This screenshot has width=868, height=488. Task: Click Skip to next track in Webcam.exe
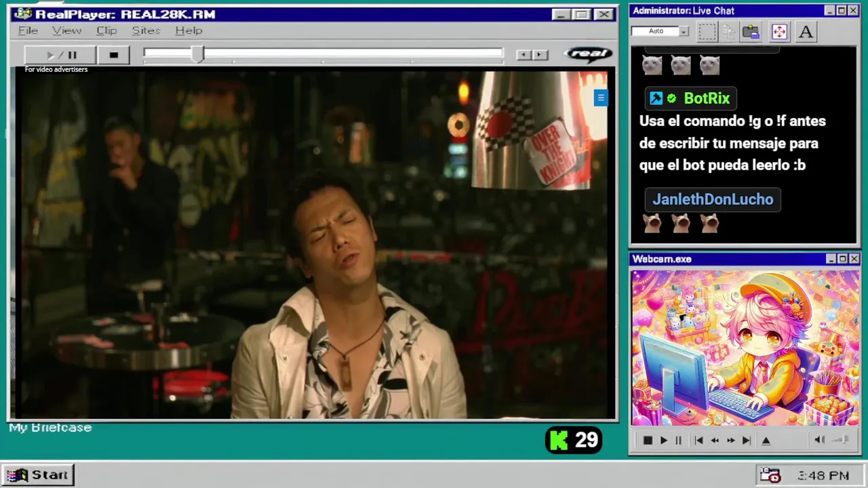point(746,441)
